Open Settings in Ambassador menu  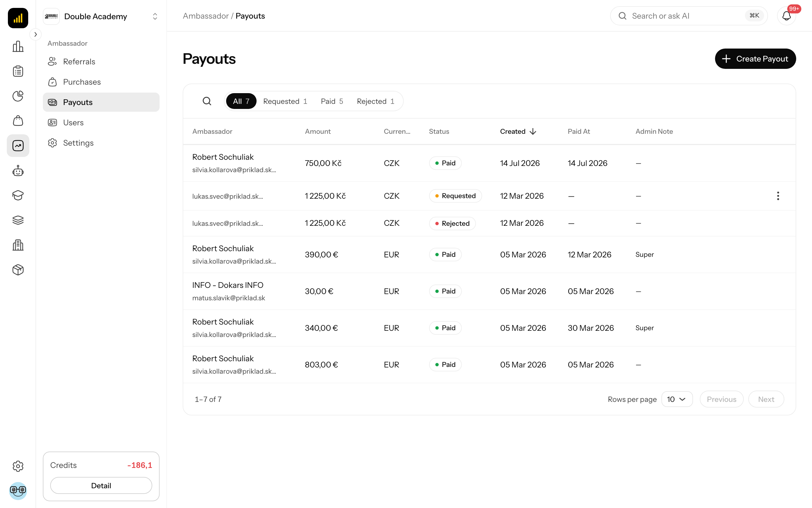(x=101, y=143)
